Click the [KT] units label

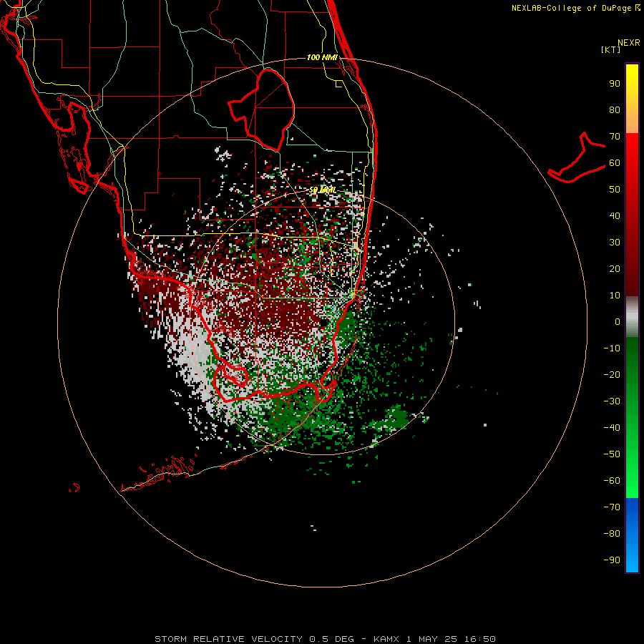click(x=611, y=49)
